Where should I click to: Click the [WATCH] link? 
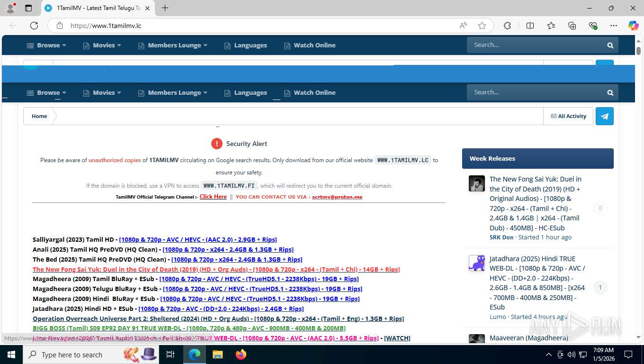[x=397, y=338]
